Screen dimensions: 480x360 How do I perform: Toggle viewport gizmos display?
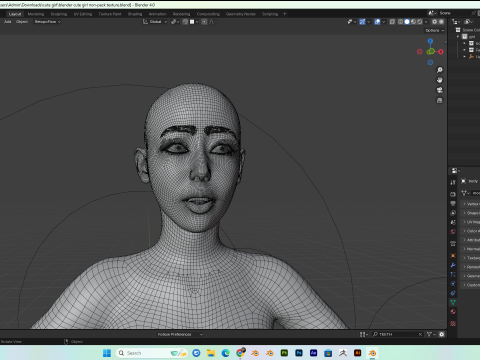coord(362,22)
